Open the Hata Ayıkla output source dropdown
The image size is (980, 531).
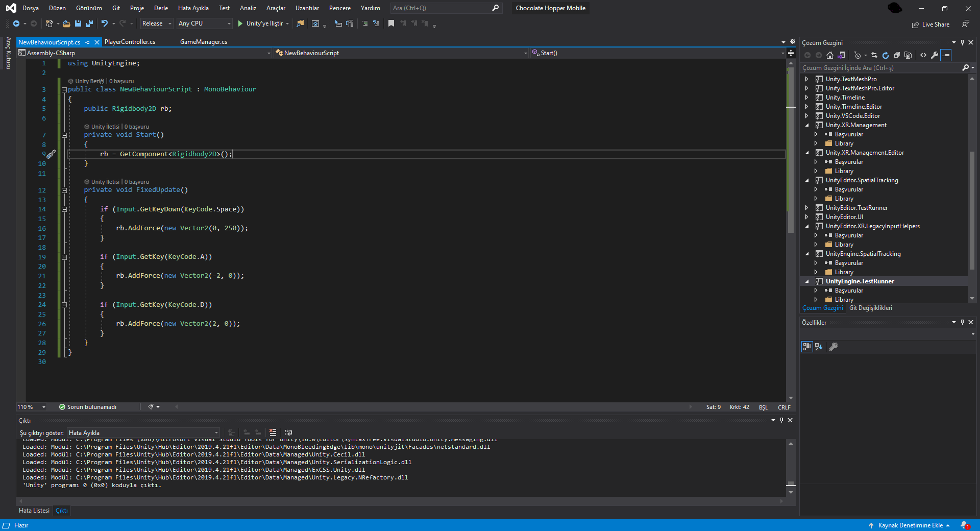tap(143, 433)
